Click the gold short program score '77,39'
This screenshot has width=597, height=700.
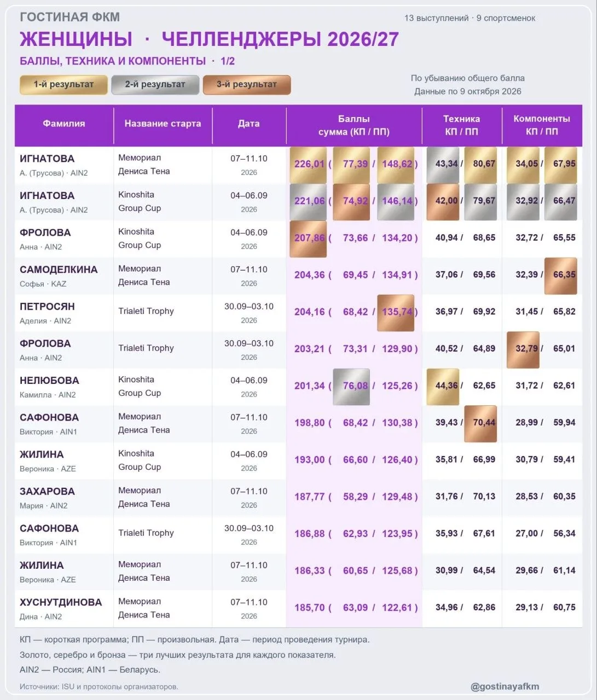pos(351,165)
